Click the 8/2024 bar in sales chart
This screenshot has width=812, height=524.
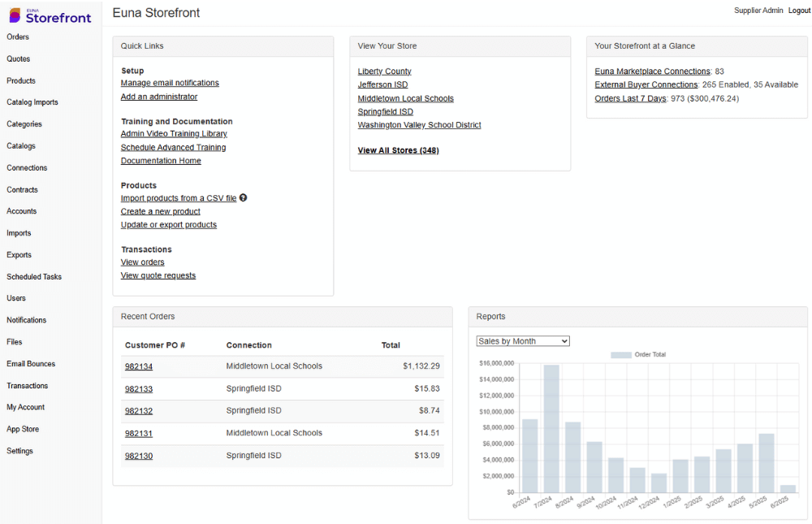572,457
